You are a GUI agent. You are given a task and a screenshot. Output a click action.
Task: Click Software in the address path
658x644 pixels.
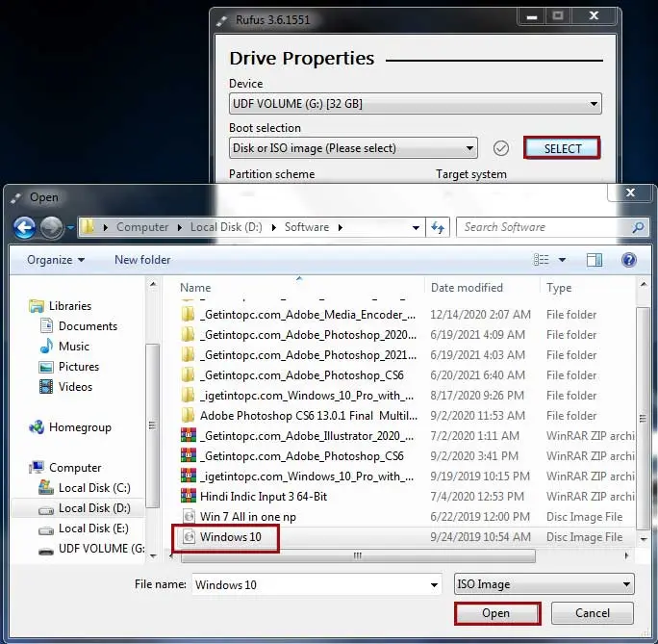[x=306, y=227]
